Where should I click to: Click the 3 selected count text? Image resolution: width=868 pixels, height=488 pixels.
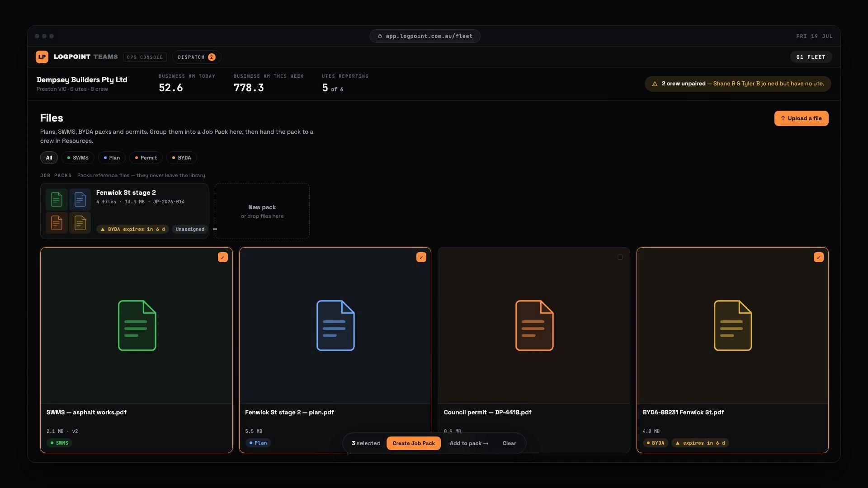pos(366,443)
